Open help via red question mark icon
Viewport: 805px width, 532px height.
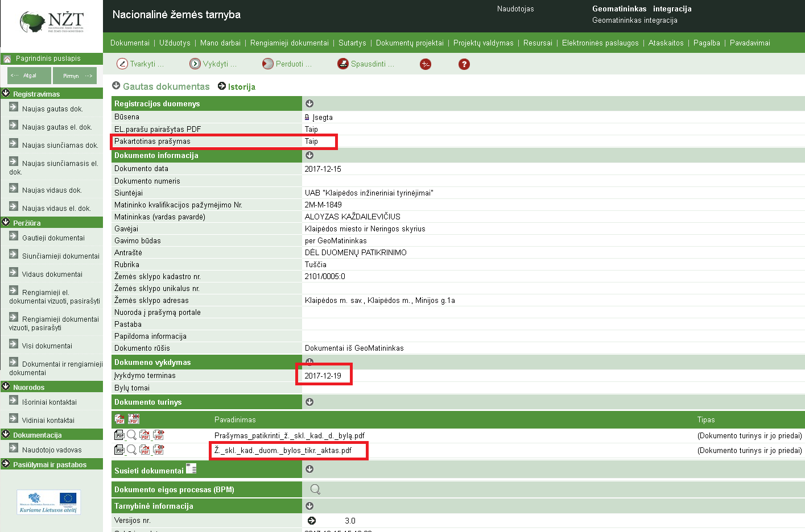464,64
